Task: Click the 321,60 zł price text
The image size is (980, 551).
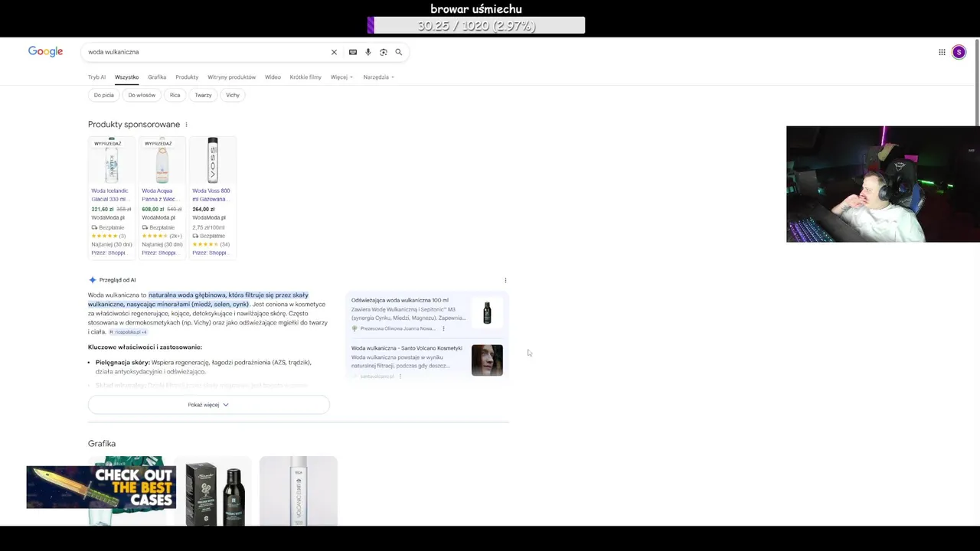Action: (102, 209)
